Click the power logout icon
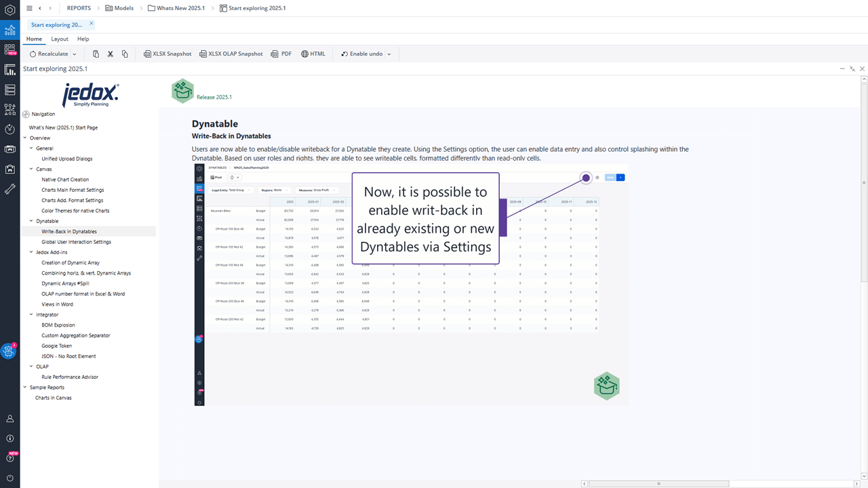 9,478
